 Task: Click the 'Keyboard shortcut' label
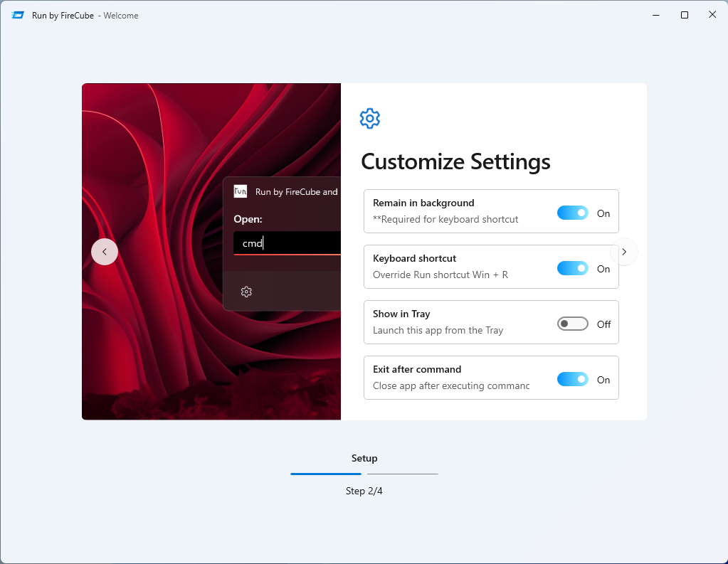coord(414,258)
